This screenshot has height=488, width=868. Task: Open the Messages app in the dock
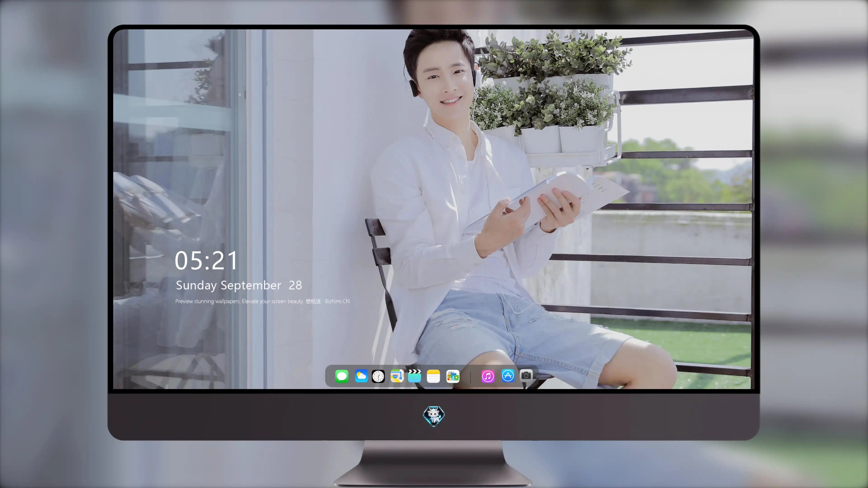coord(342,376)
